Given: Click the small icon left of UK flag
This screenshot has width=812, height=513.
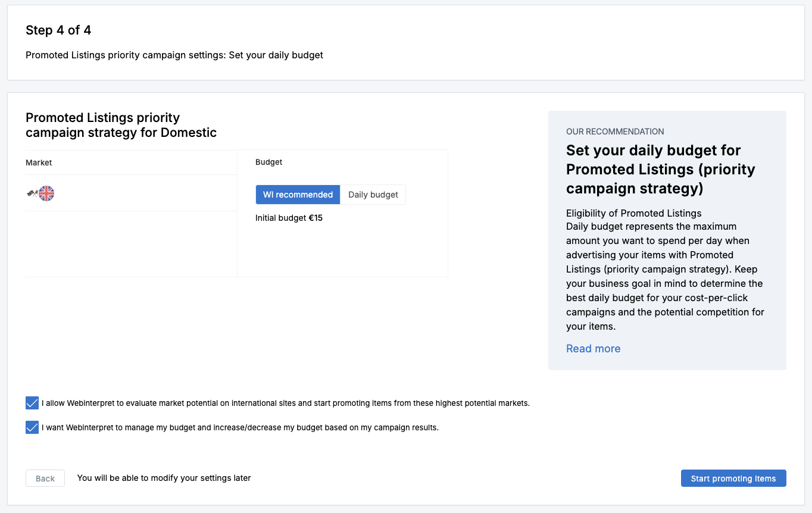Looking at the screenshot, I should (32, 193).
